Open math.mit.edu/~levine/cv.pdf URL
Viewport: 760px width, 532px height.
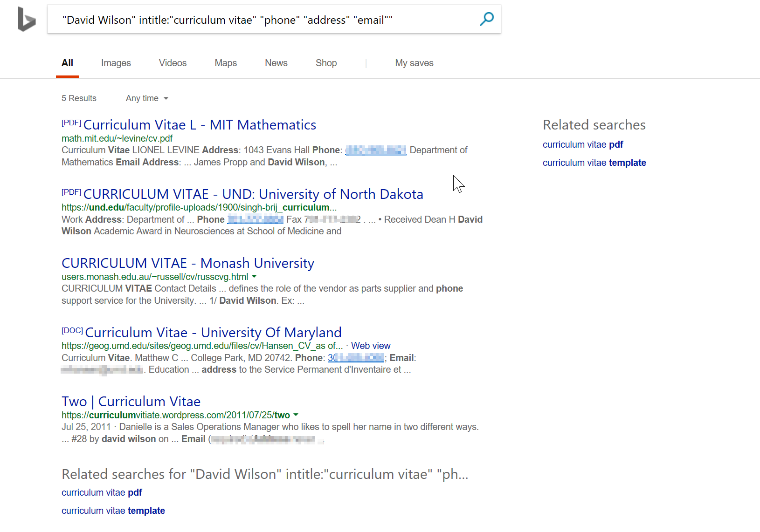pyautogui.click(x=117, y=138)
